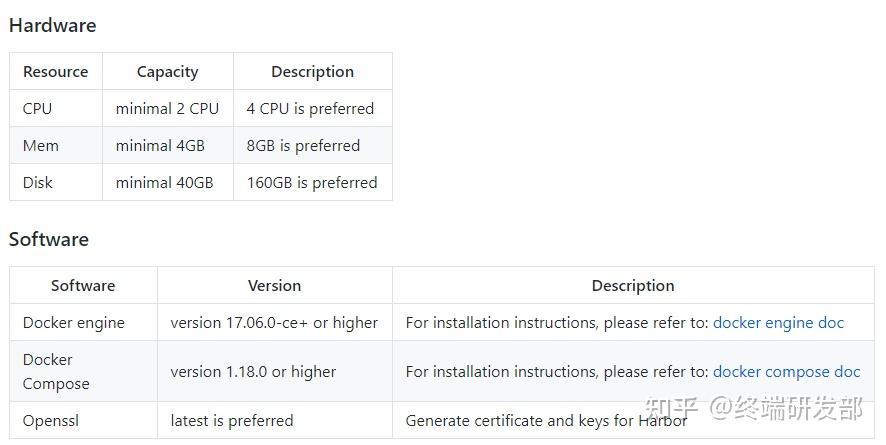
Task: Select the Docker Compose cell
Action: (56, 372)
